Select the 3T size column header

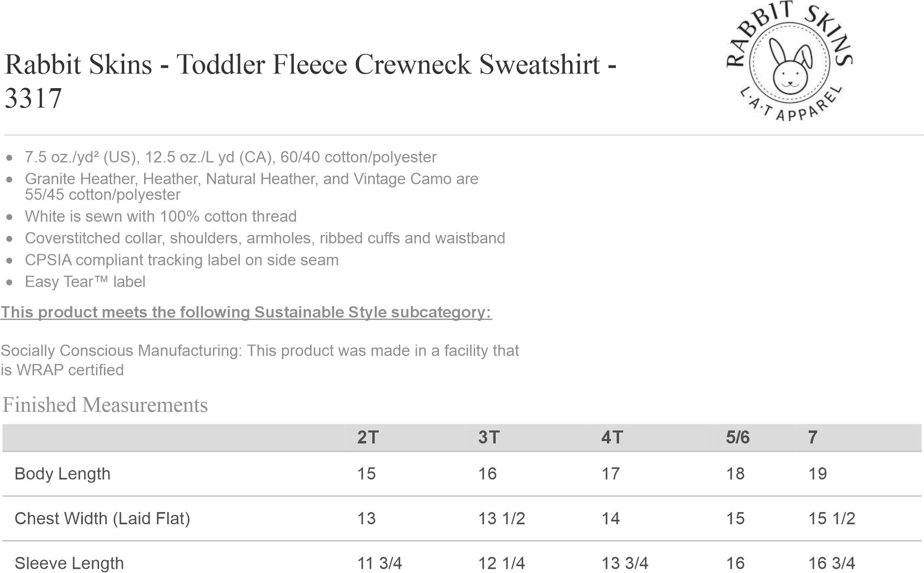click(x=489, y=437)
